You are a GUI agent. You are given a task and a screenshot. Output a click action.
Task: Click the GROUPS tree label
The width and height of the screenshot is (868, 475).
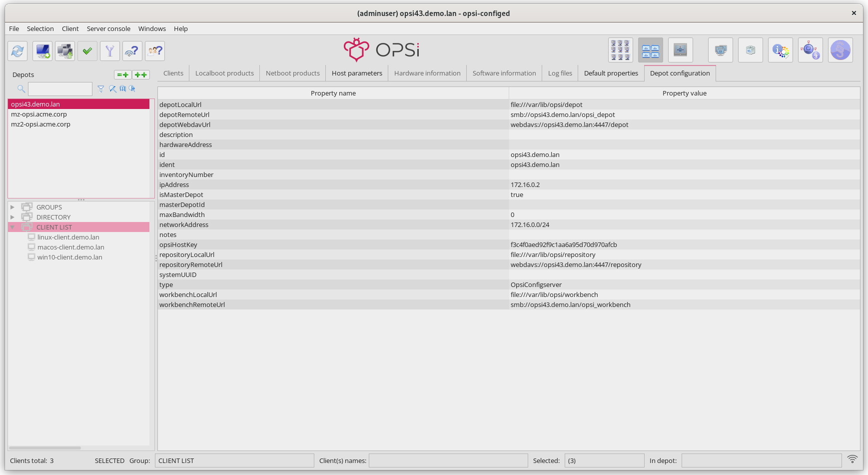(49, 207)
